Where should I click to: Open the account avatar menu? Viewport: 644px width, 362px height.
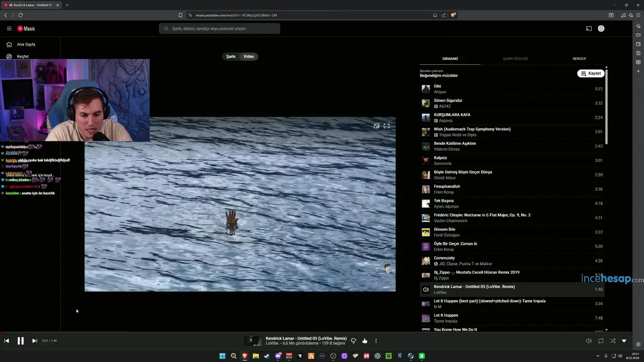[601, 29]
